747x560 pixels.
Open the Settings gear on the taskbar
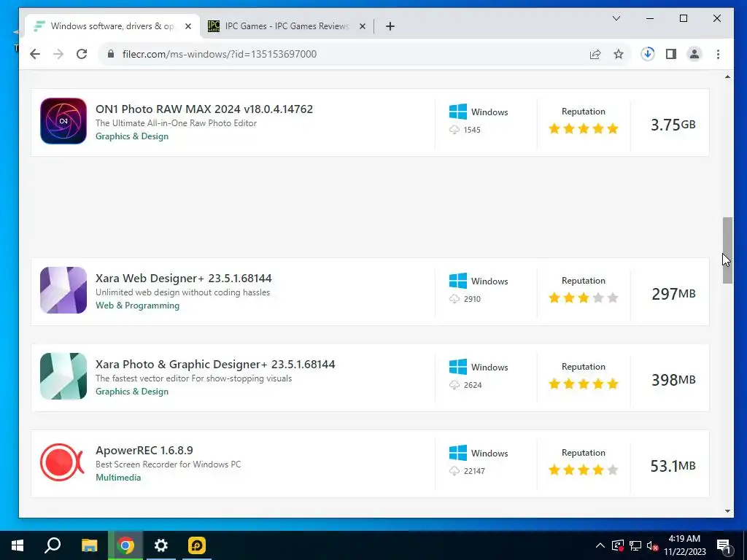click(x=161, y=545)
